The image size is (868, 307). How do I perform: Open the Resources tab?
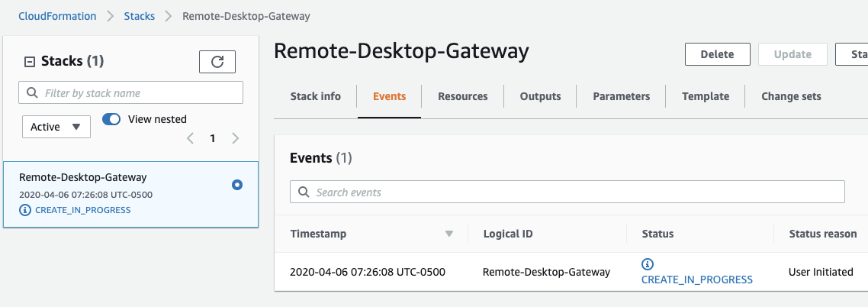pyautogui.click(x=463, y=96)
